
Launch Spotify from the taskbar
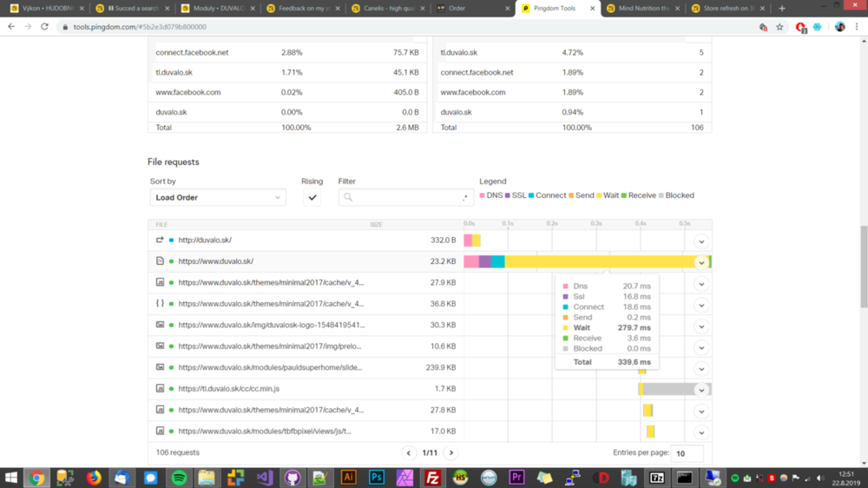[x=179, y=478]
